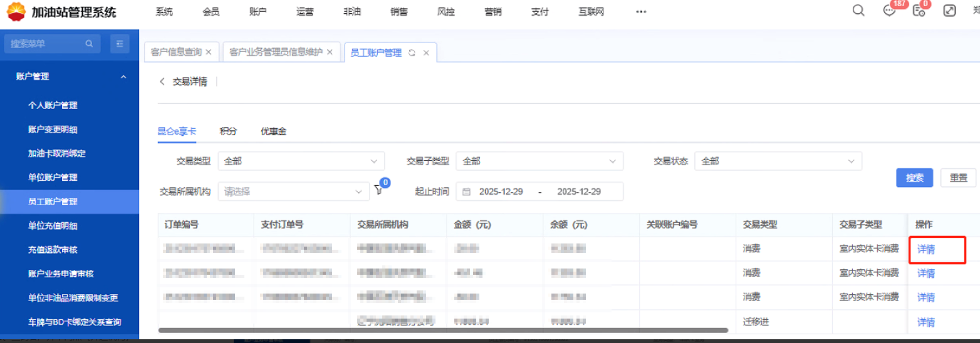Click the blue 搜索 button
The width and height of the screenshot is (980, 343).
point(914,178)
